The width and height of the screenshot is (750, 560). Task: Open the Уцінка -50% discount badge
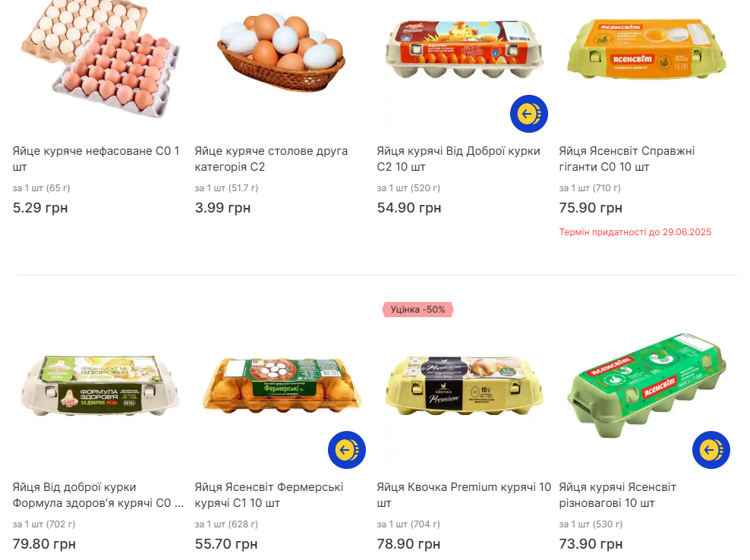pos(416,310)
